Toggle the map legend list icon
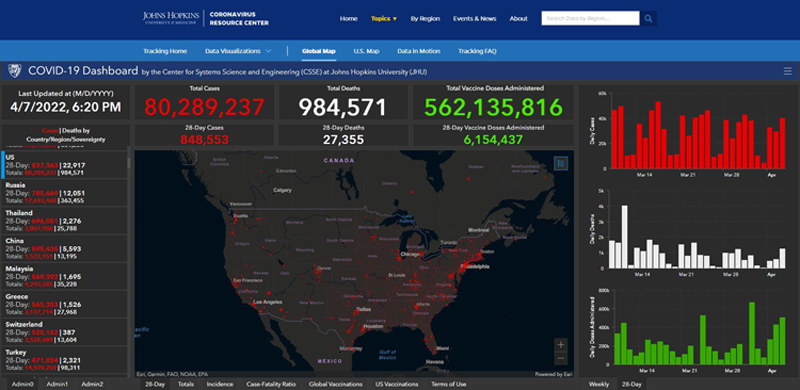 point(561,163)
